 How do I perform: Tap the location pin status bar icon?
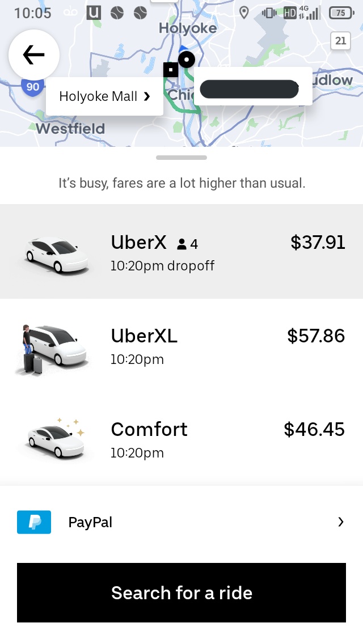pyautogui.click(x=244, y=12)
